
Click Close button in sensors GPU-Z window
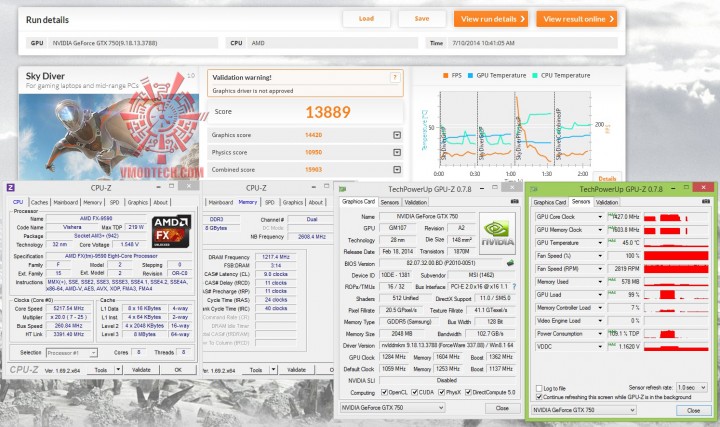693,410
